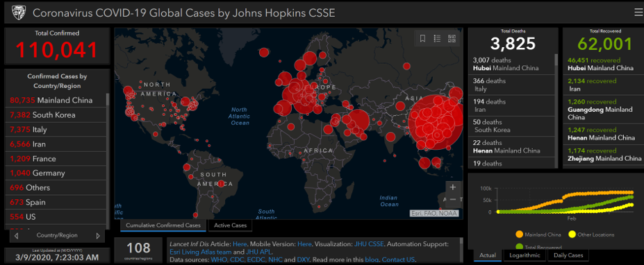Viewport: 644px width, 265px height.
Task: Open the WHO data source link
Action: 219,259
